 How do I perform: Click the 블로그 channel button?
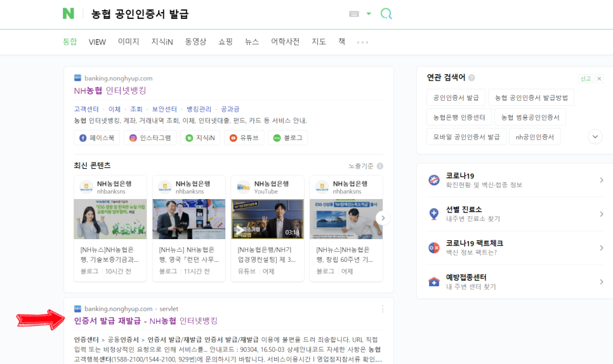(287, 138)
